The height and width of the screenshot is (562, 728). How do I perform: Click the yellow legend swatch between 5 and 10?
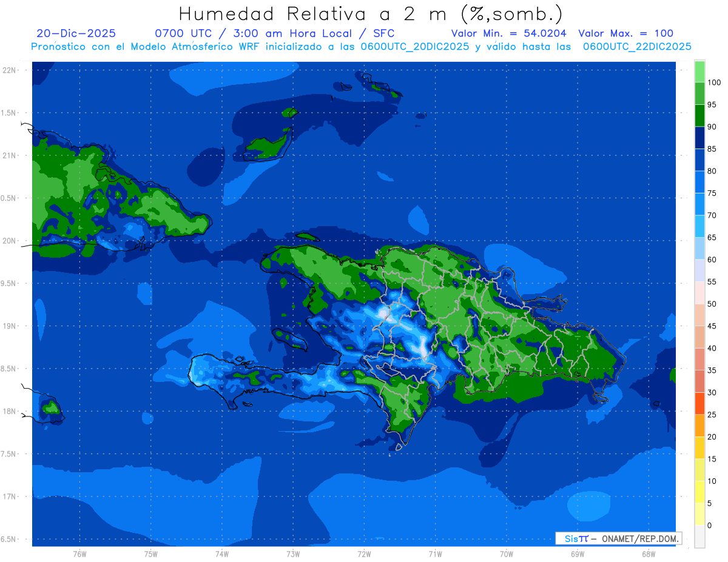pos(699,492)
